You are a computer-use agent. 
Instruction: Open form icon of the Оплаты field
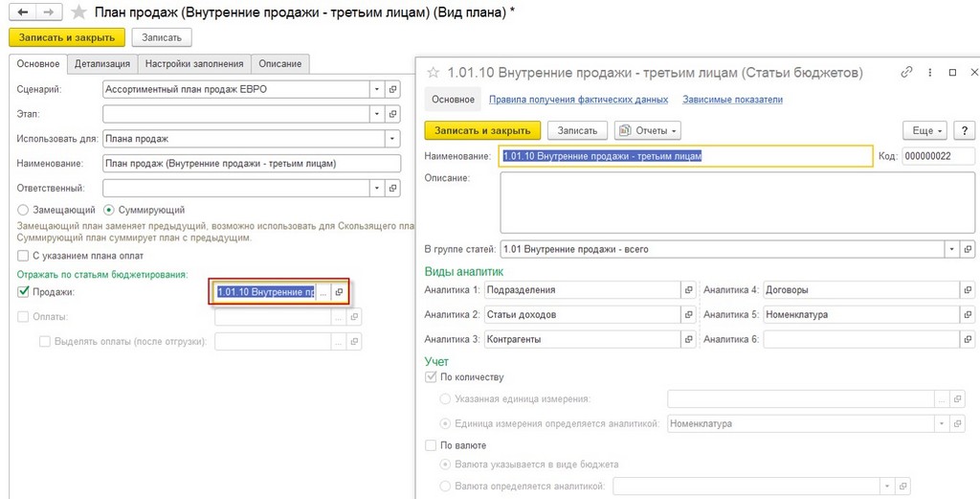coord(354,317)
